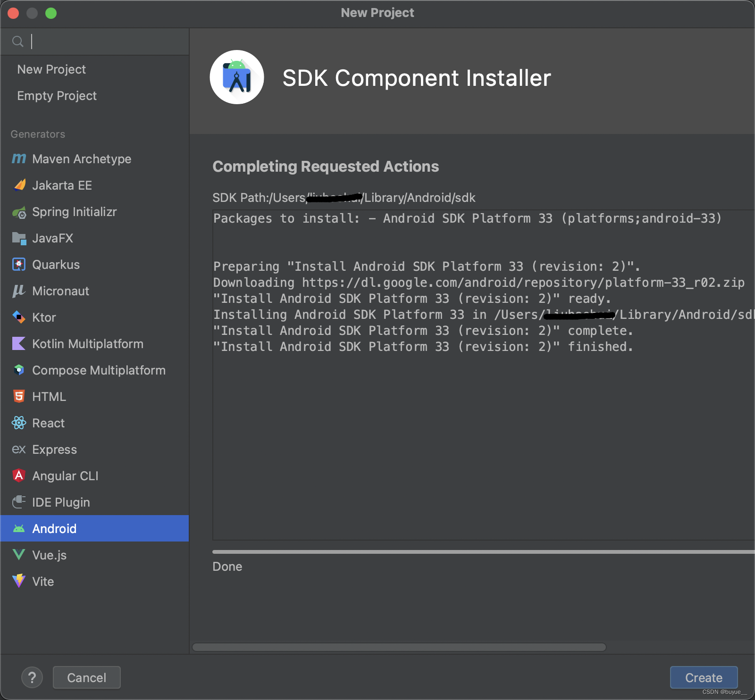The image size is (755, 700).
Task: Click the log line ending with 'ready.'
Action: pos(412,299)
